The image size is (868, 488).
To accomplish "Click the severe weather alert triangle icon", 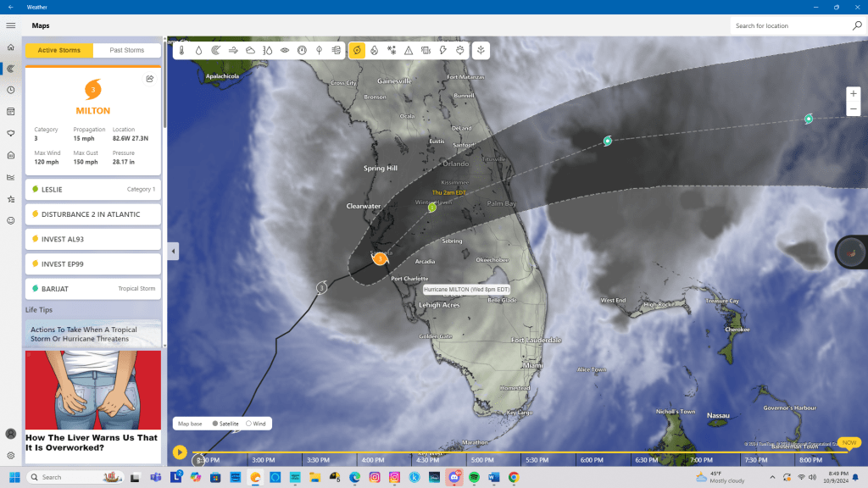I will point(409,51).
